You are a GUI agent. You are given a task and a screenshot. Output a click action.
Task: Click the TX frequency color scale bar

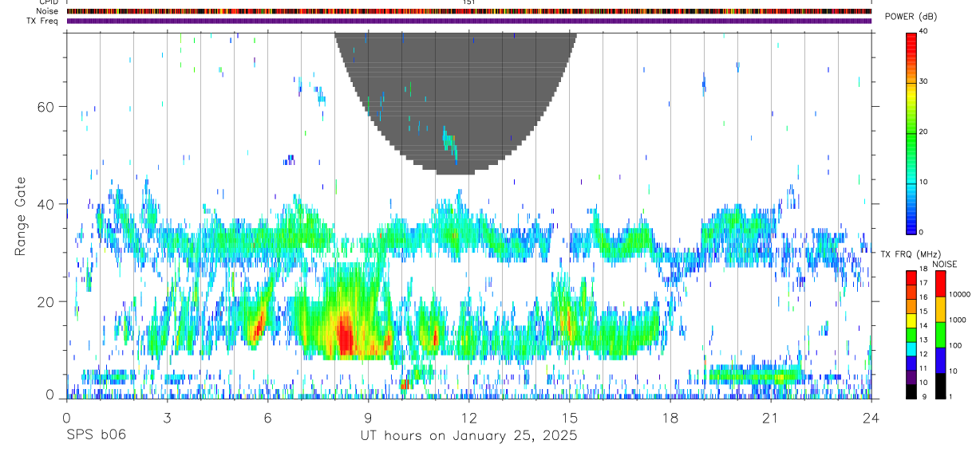pyautogui.click(x=911, y=334)
